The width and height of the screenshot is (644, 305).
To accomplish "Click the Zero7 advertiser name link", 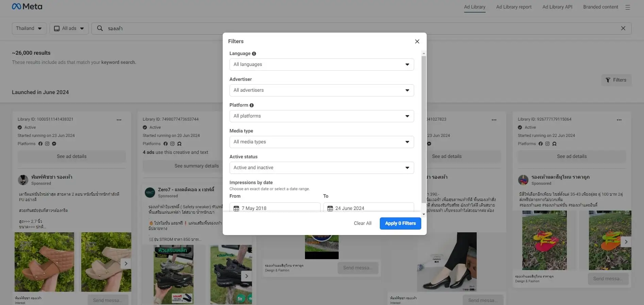I will pyautogui.click(x=186, y=190).
